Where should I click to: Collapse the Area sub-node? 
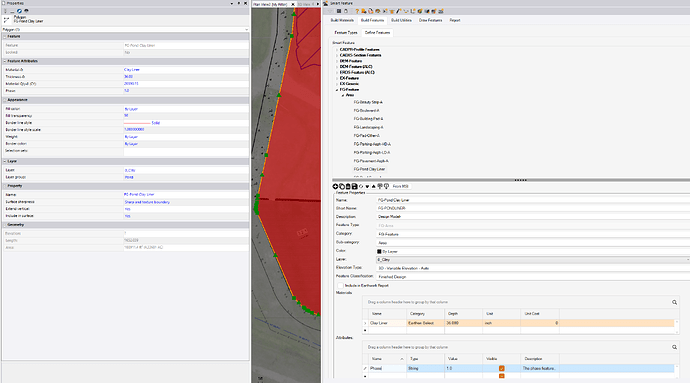coord(343,96)
